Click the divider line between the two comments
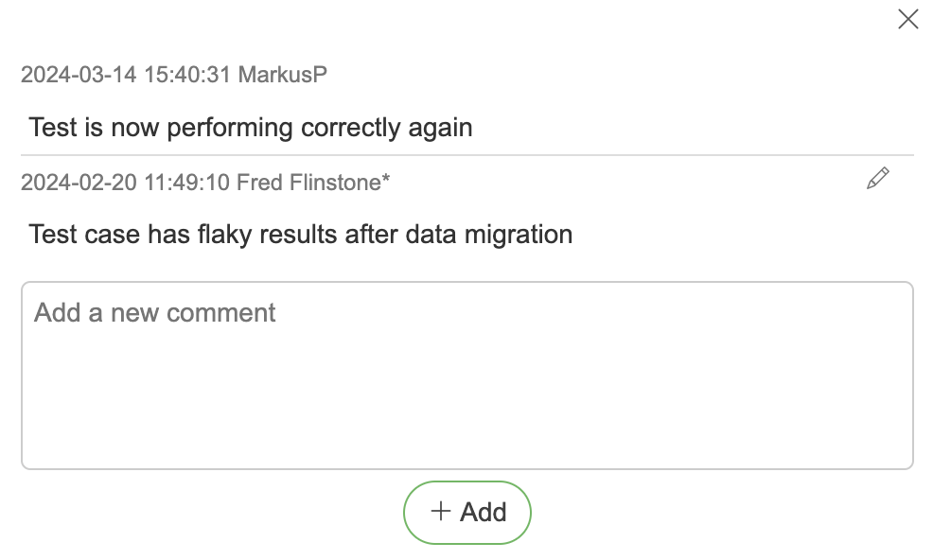The image size is (933, 560). click(466, 155)
